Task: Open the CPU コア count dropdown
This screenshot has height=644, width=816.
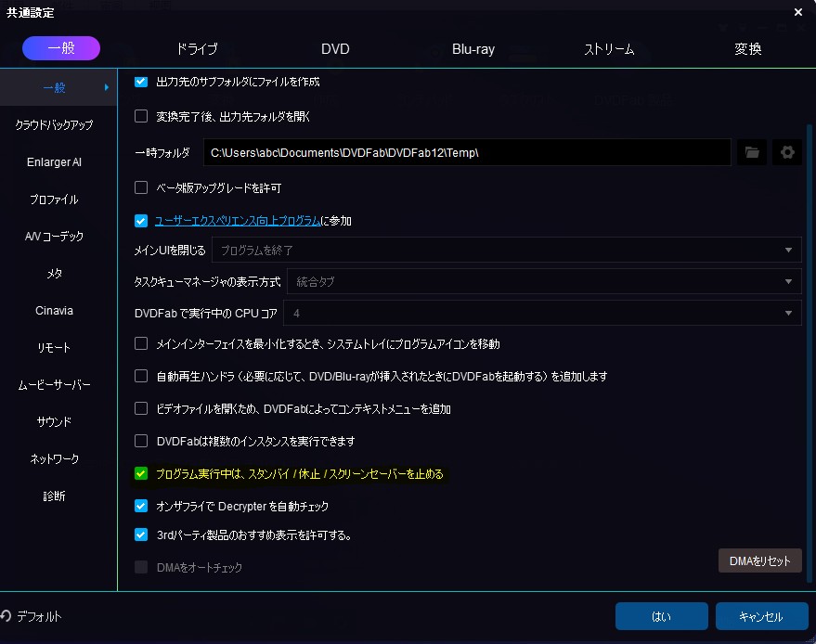Action: point(542,313)
